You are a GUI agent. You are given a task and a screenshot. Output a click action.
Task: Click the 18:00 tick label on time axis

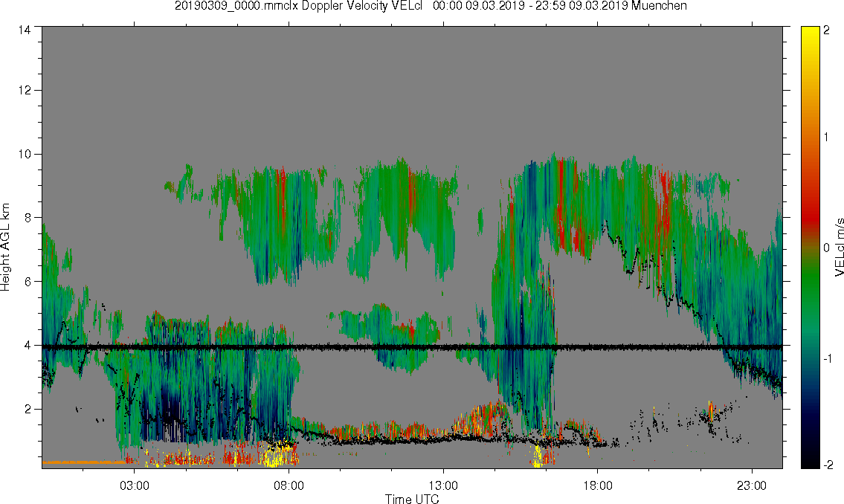[x=598, y=486]
